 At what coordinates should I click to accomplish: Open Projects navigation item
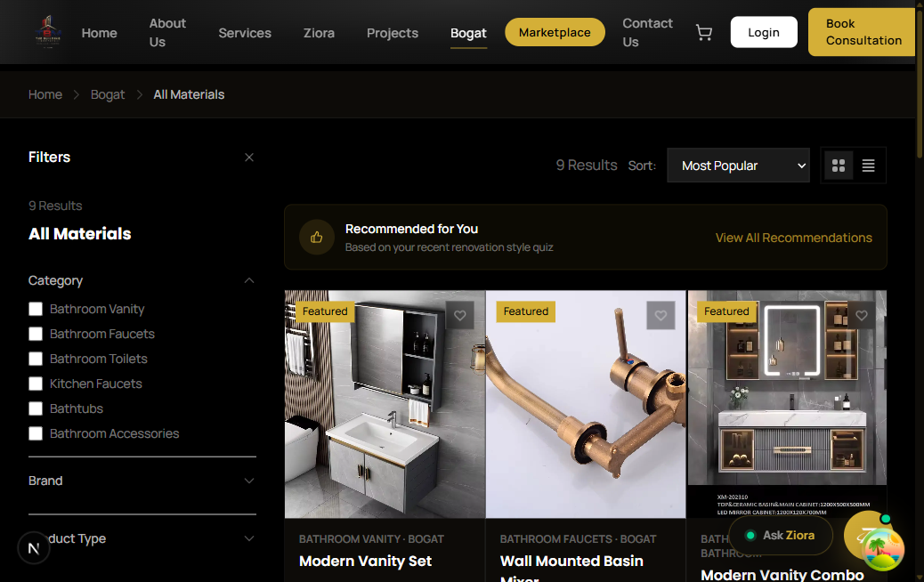pyautogui.click(x=393, y=33)
